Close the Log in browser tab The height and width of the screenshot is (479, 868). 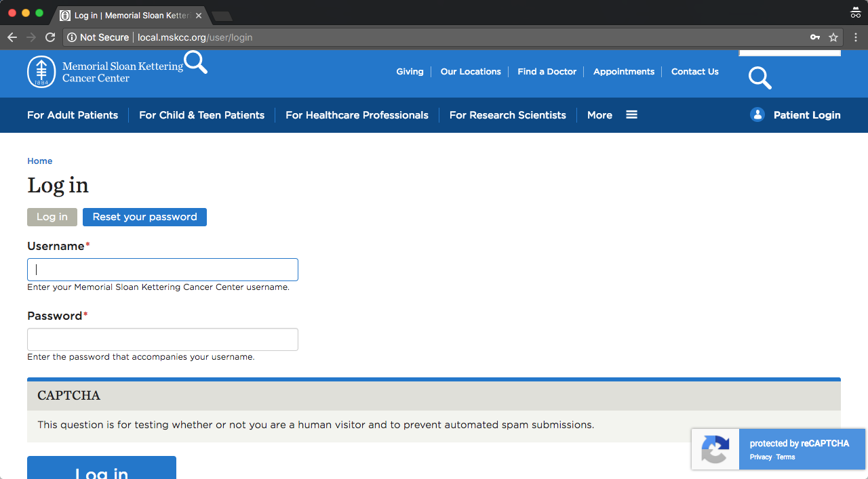coord(199,16)
